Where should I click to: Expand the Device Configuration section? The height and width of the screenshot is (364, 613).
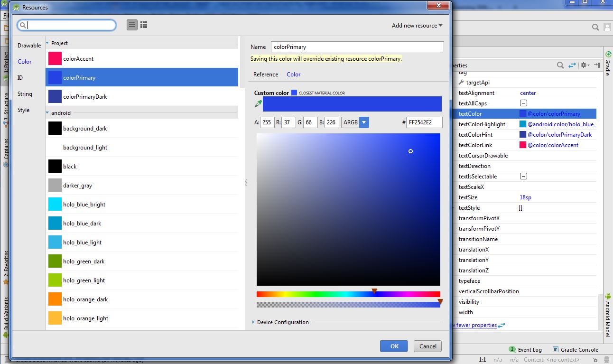(253, 322)
